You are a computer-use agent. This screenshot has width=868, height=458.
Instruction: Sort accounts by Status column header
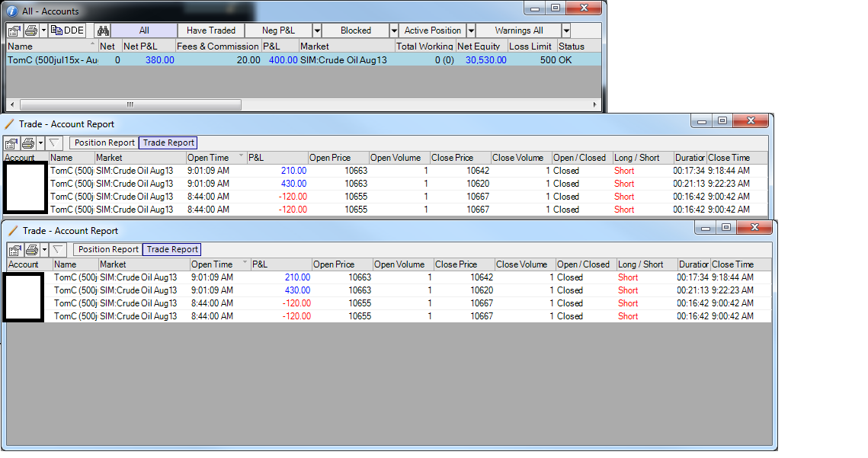(x=579, y=46)
